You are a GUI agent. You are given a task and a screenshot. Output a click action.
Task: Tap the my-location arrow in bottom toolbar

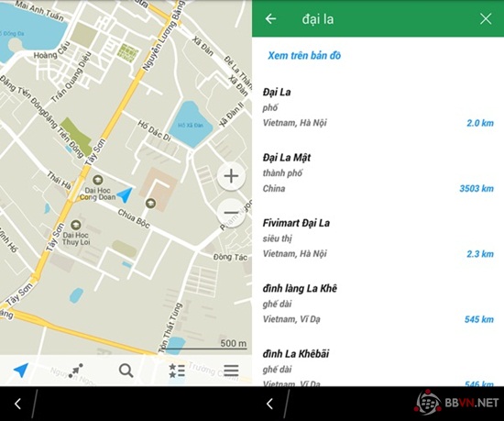[x=21, y=371]
